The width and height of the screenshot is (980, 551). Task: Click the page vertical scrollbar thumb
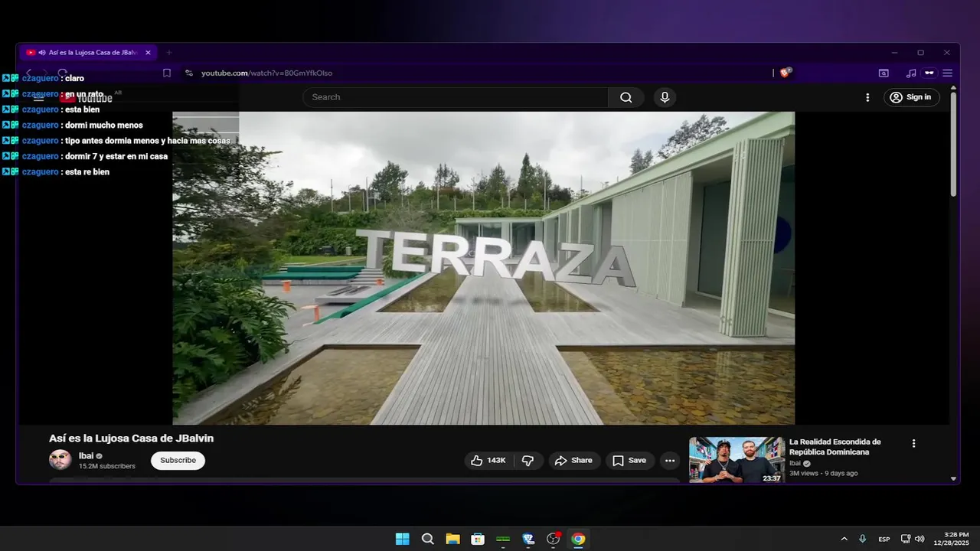pos(953,144)
